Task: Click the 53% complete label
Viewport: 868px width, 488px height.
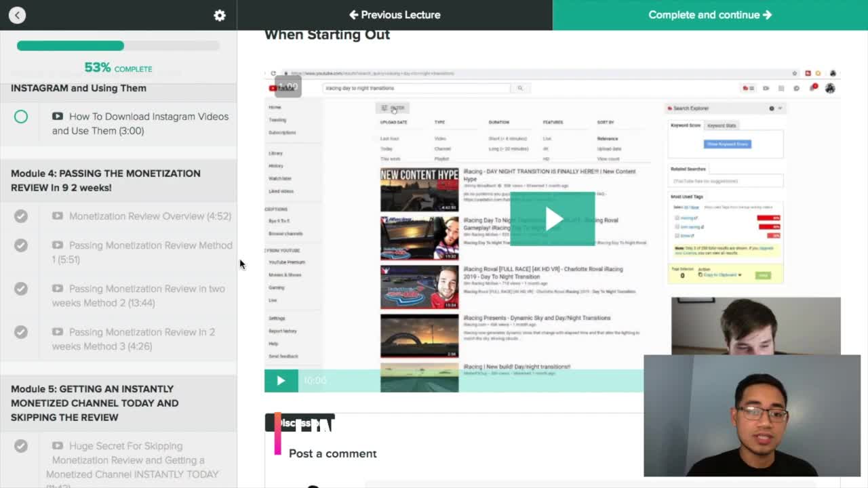Action: click(x=118, y=68)
